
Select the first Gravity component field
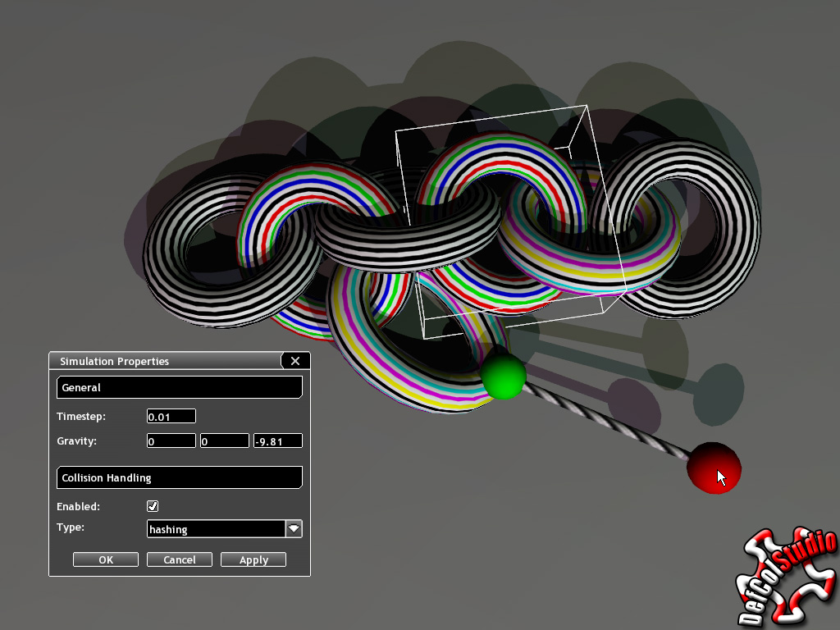point(171,441)
